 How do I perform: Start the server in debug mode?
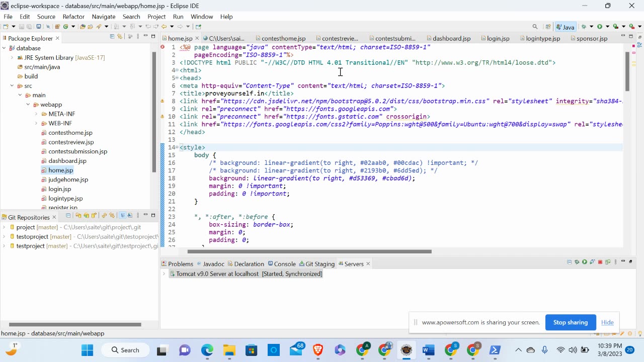pyautogui.click(x=577, y=262)
